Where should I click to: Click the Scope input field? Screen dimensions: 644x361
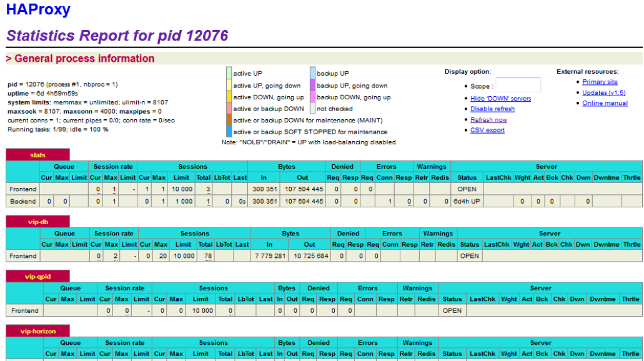pos(518,85)
